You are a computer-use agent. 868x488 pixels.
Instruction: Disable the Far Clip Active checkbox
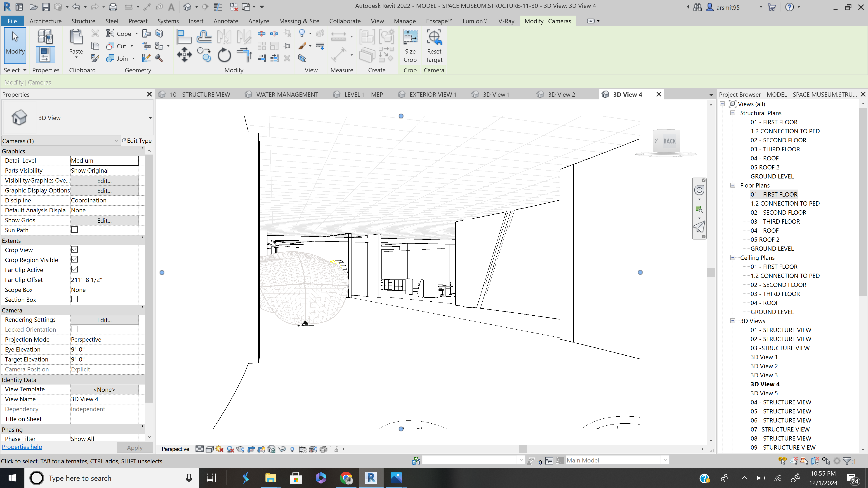74,269
